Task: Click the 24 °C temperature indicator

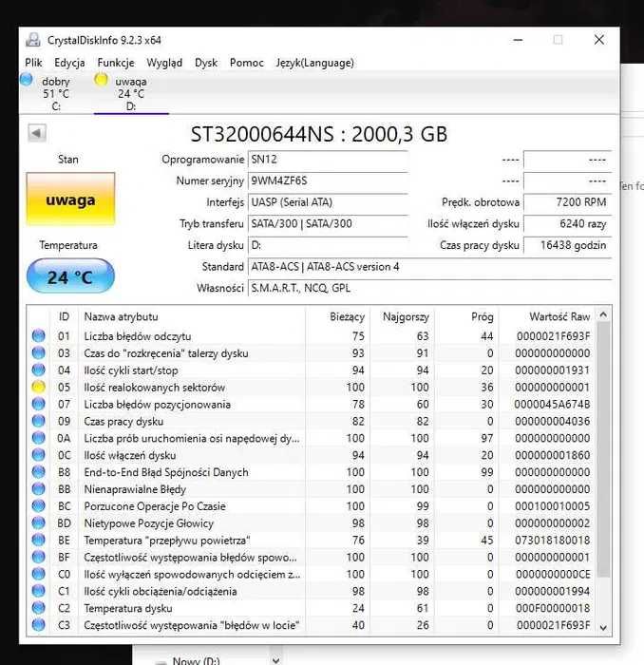Action: (x=70, y=276)
